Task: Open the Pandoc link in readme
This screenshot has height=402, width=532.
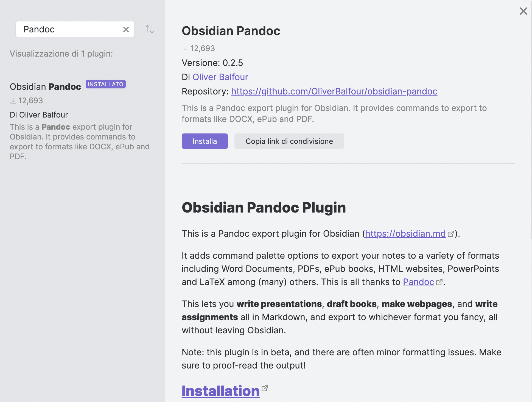Action: [x=418, y=282]
